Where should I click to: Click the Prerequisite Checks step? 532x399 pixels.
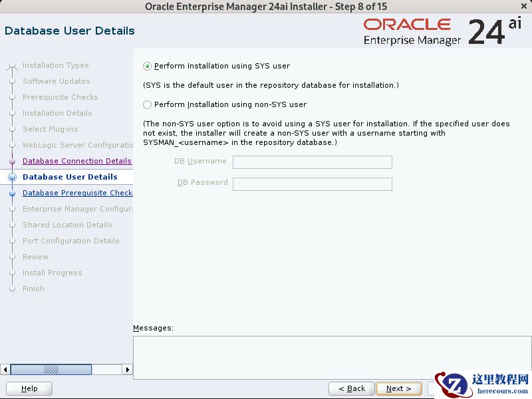click(61, 97)
